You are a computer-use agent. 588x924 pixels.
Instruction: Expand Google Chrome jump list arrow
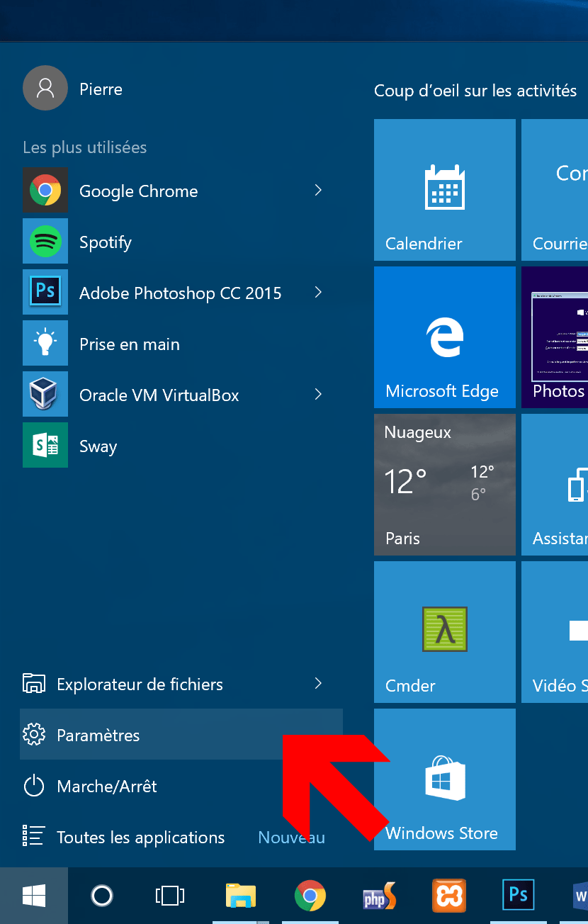pos(318,190)
